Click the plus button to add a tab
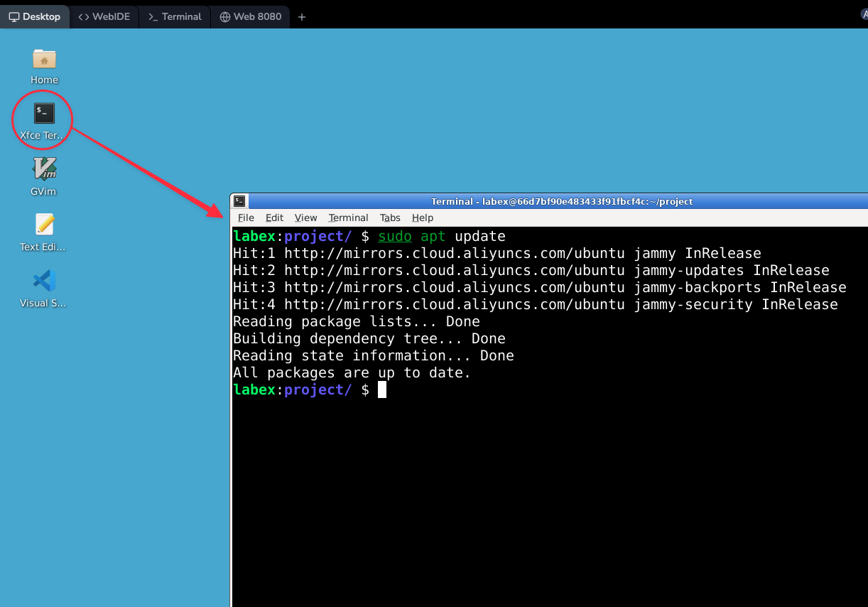 301,16
